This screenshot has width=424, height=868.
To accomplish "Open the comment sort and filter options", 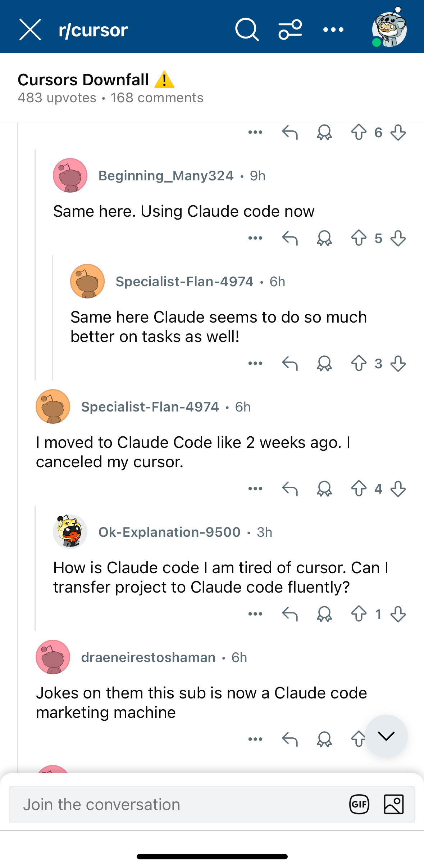I will [290, 30].
